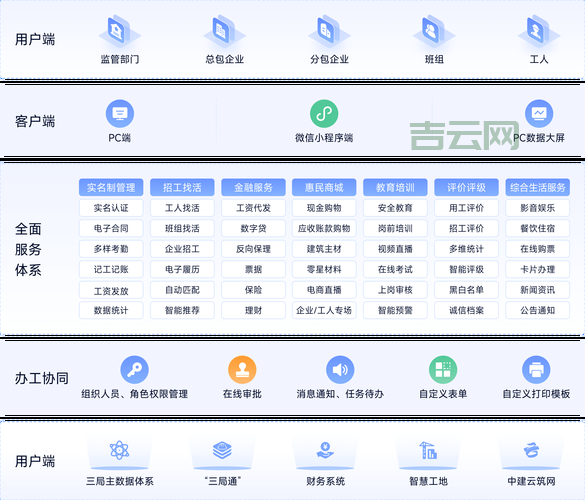Click the PC端 monitor icon
This screenshot has height=500, width=585.
click(x=120, y=113)
